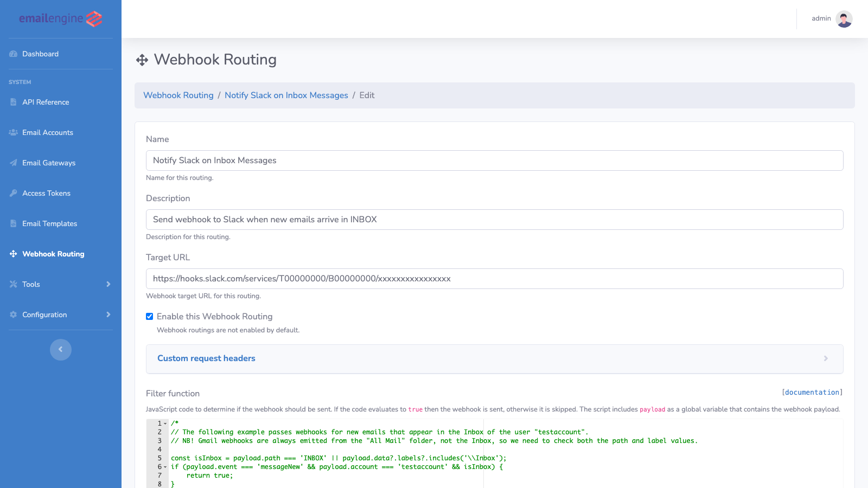Click the API Reference document icon

[12, 102]
